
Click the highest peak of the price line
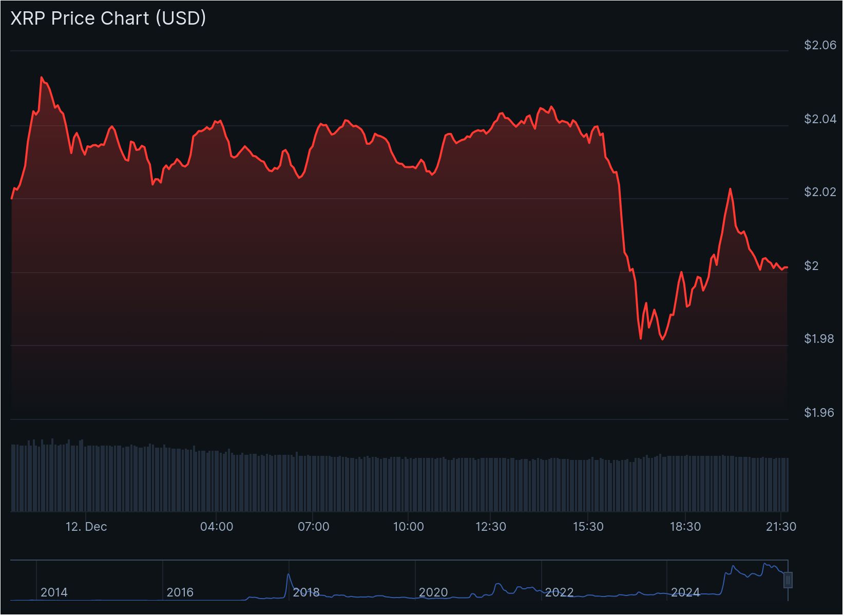(x=42, y=78)
